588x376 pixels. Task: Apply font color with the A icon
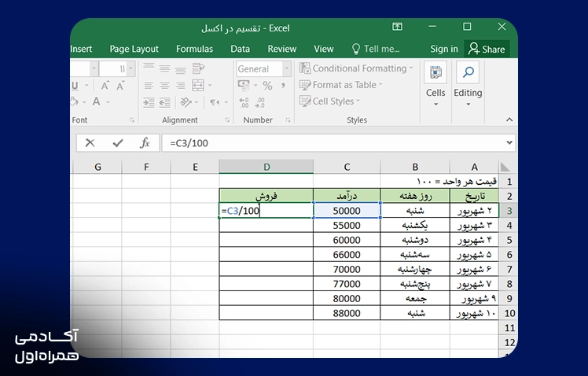tap(97, 101)
